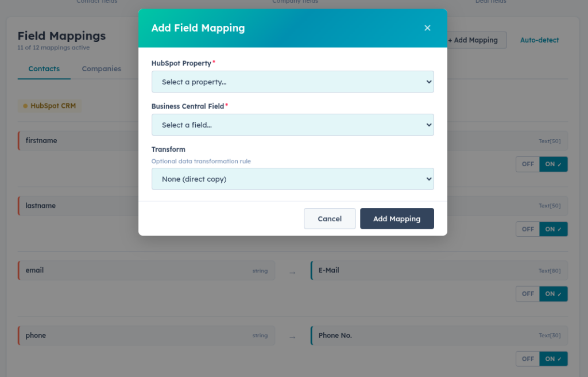Turn OFF the phone mapping toggle
Viewport: 588px width, 377px height.
[x=528, y=359]
